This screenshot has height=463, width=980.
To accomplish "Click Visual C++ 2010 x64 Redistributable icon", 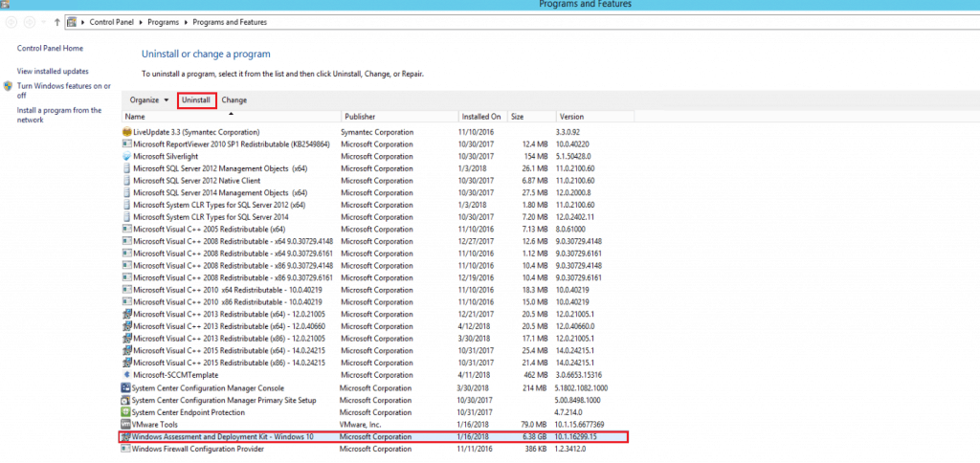I will pos(127,290).
